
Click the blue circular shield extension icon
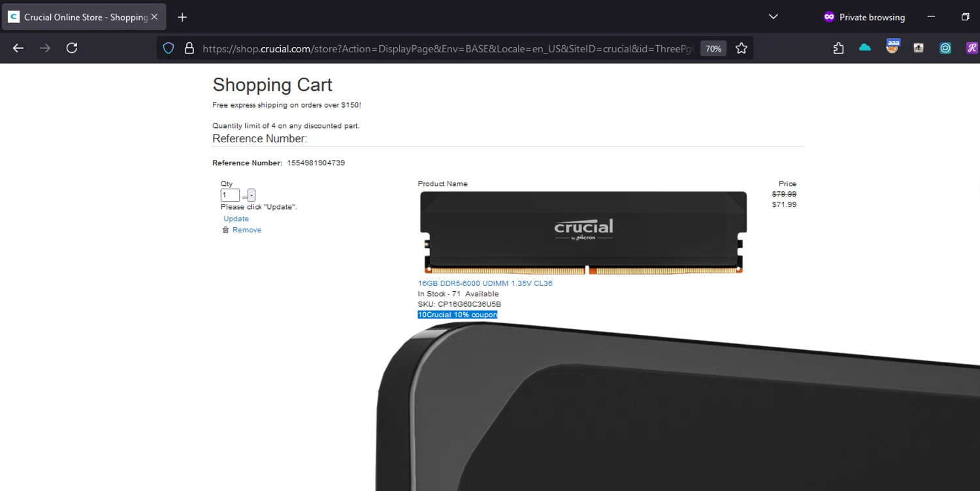tap(945, 48)
